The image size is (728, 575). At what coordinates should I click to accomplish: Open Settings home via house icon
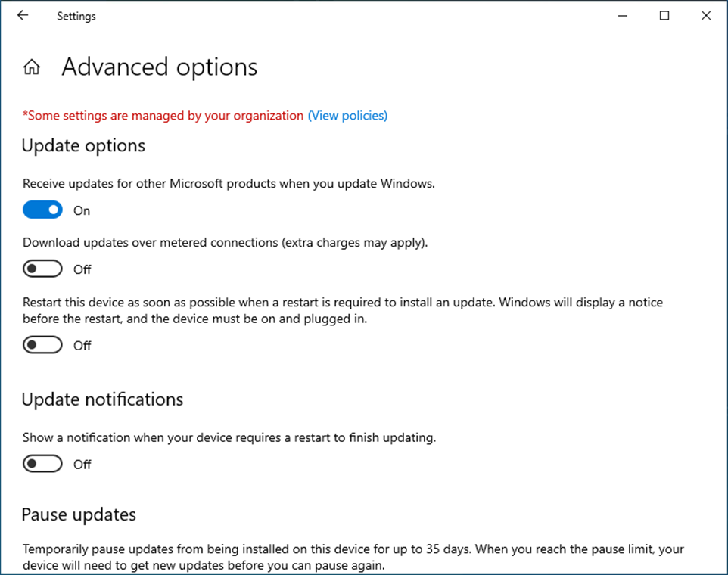point(32,67)
